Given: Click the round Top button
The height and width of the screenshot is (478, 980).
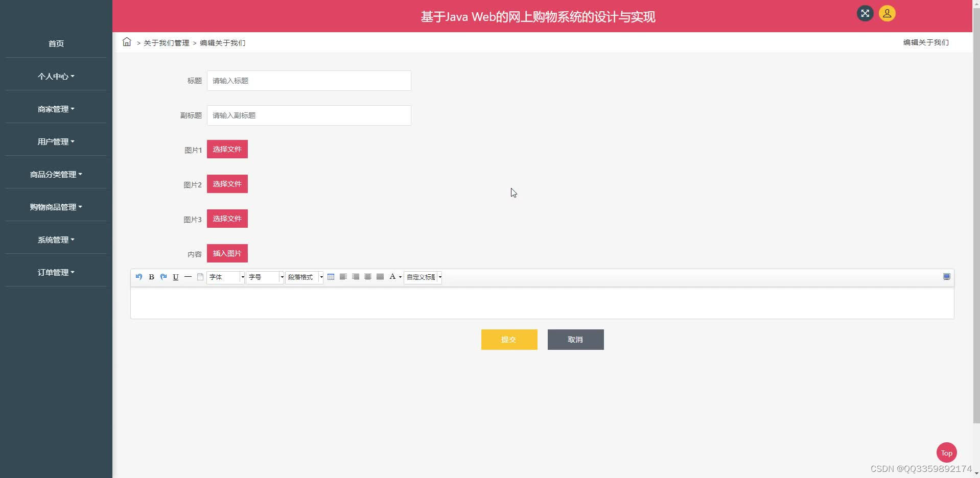Looking at the screenshot, I should (x=947, y=452).
